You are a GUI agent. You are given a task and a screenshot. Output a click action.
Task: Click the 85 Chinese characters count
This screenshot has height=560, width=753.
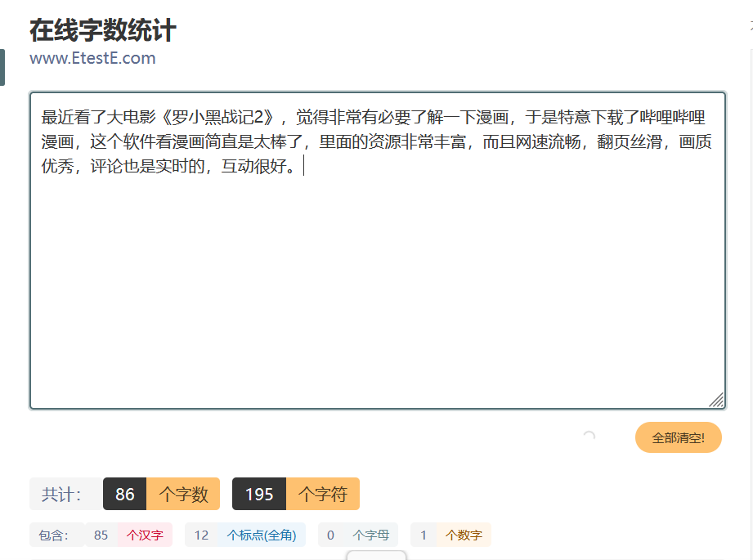tap(101, 535)
